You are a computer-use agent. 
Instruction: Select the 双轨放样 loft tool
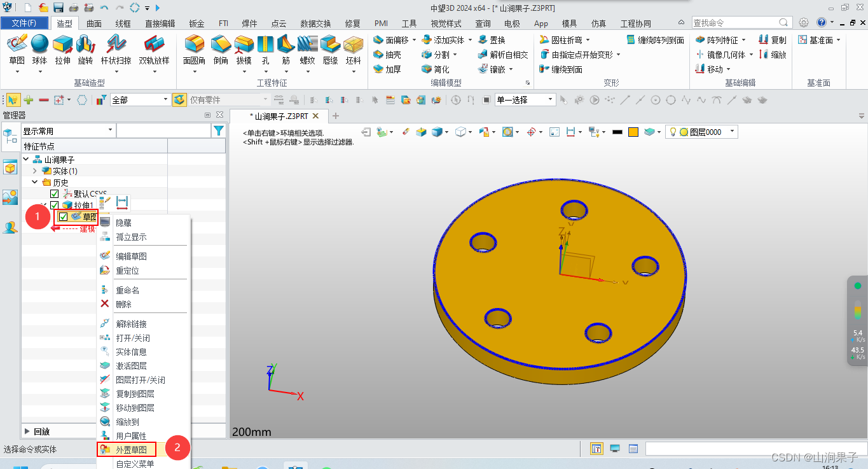point(154,50)
